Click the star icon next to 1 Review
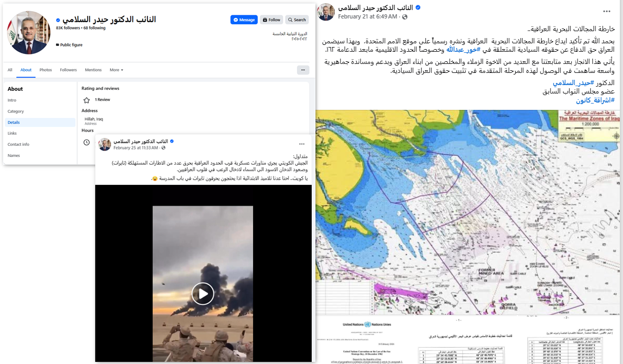623x364 pixels. (x=87, y=100)
